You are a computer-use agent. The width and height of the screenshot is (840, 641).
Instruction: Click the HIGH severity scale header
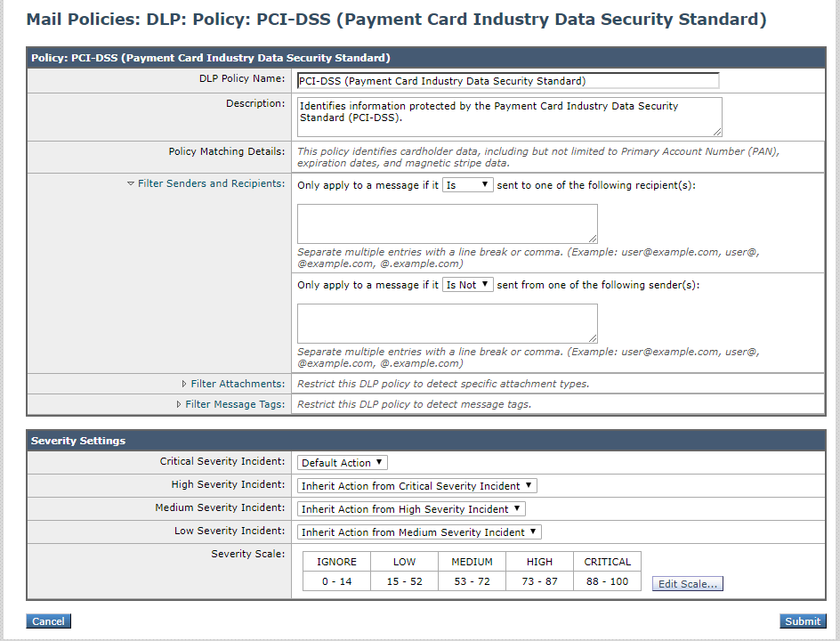click(539, 562)
